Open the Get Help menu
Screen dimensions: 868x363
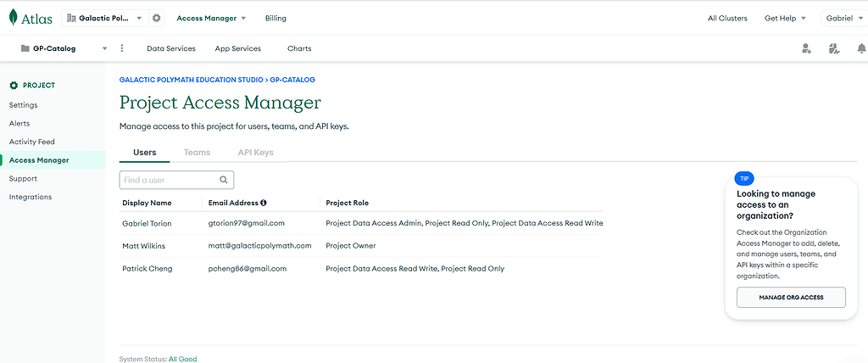coord(784,18)
